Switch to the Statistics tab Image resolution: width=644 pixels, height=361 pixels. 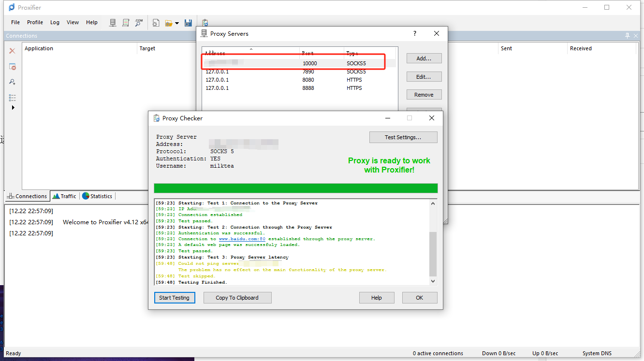(x=97, y=196)
